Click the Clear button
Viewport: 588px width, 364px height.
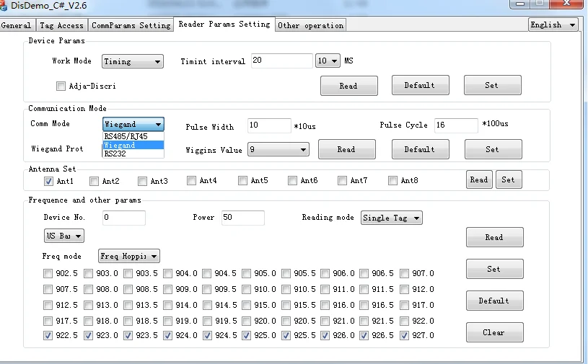coord(495,332)
